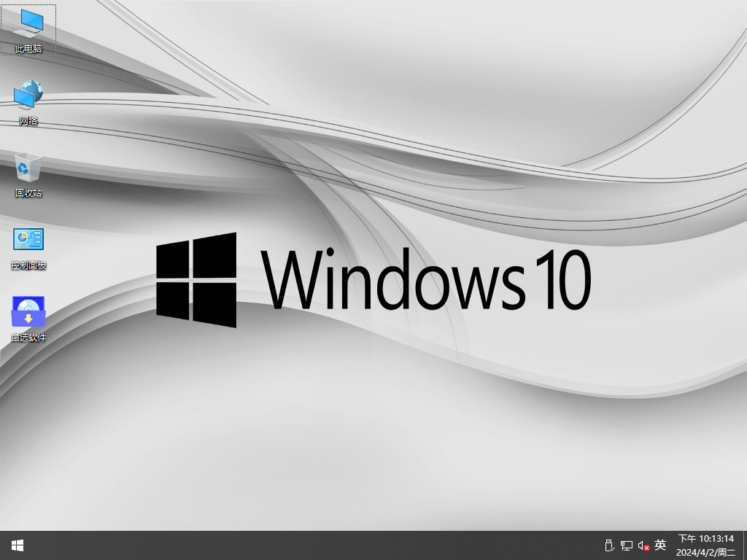Click the 此电脑 text label
This screenshot has height=560, width=747.
click(x=28, y=49)
